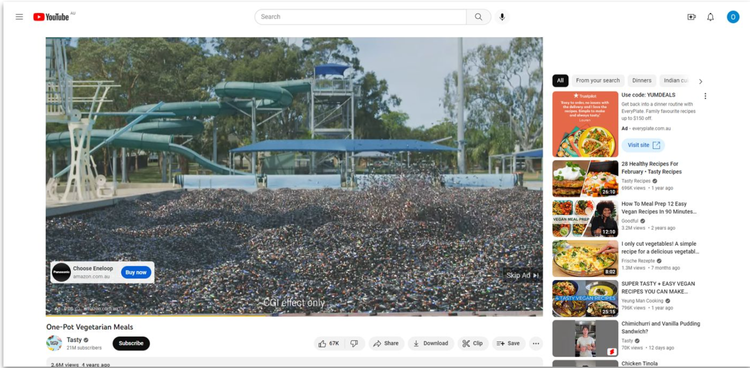Open the Create video icon
Screen dimensions: 750x368
(691, 17)
